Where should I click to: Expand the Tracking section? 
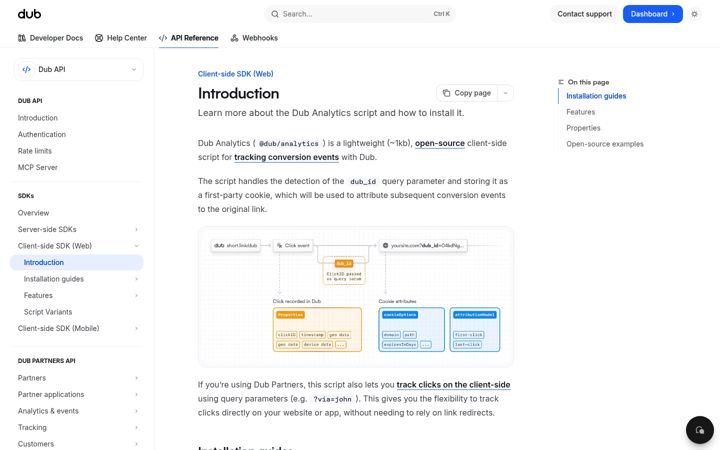coord(136,428)
